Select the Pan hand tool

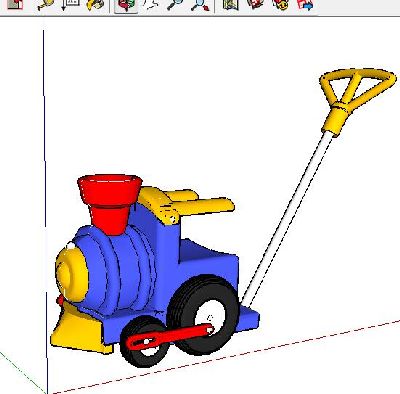151,5
